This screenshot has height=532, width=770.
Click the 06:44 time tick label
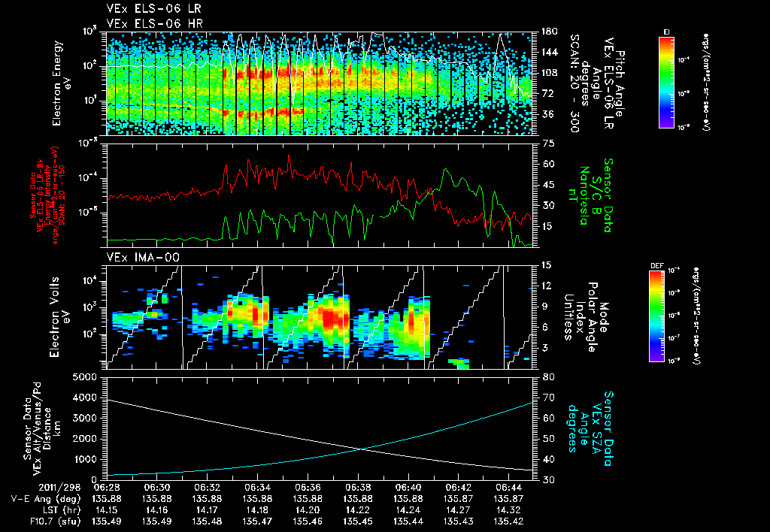(509, 488)
